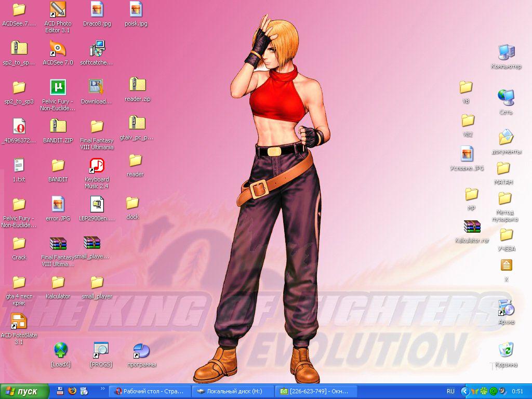Select the error.JPG image file
This screenshot has width=532, height=399.
pos(58,205)
